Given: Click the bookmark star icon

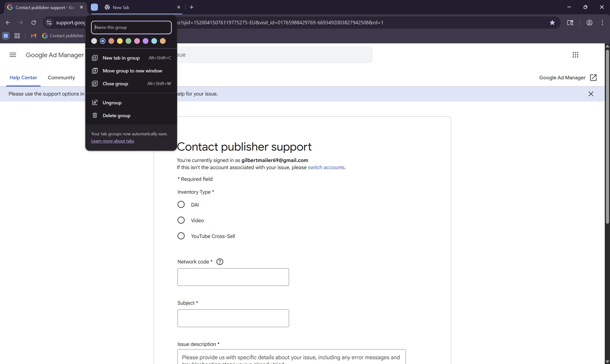Looking at the screenshot, I should tap(552, 23).
